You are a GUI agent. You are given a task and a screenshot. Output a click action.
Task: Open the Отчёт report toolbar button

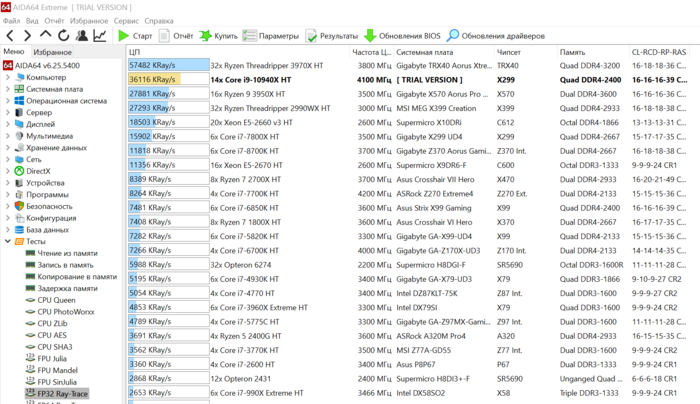tap(176, 36)
